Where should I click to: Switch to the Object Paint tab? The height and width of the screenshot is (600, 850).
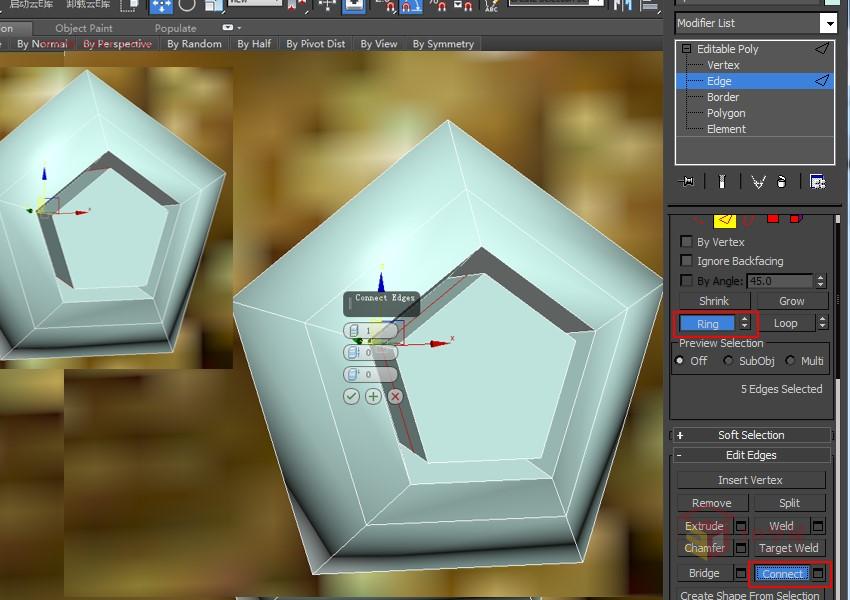point(84,27)
